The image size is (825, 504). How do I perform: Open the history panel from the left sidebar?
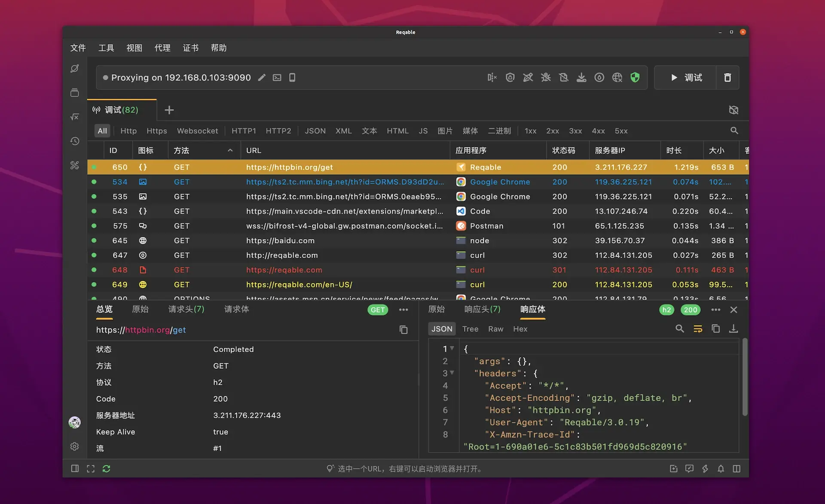[74, 141]
